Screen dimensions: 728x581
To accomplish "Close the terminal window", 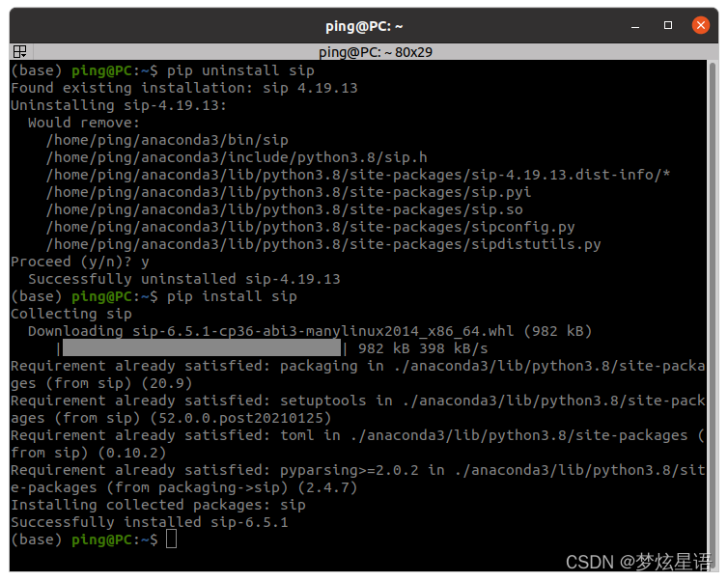I will tap(701, 25).
